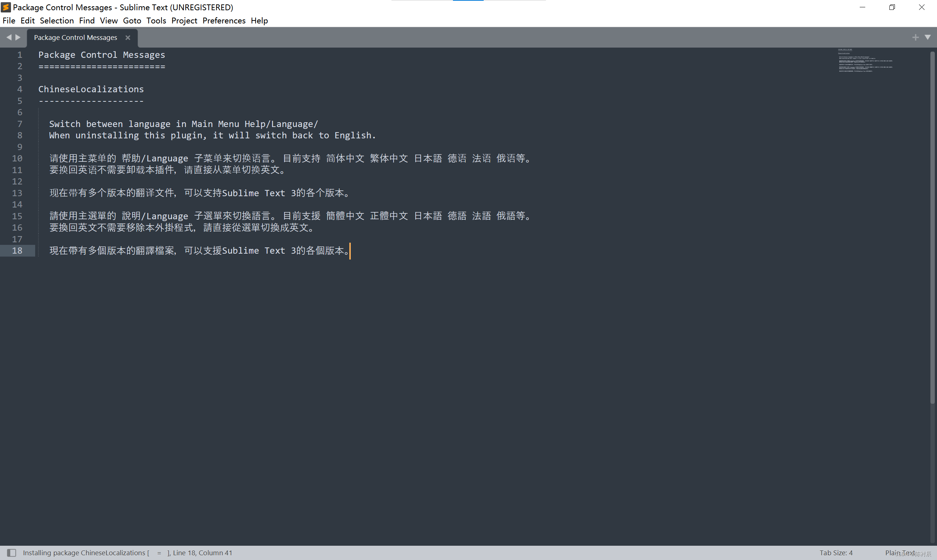This screenshot has height=560, width=937.
Task: Restore down the window
Action: [x=892, y=7]
